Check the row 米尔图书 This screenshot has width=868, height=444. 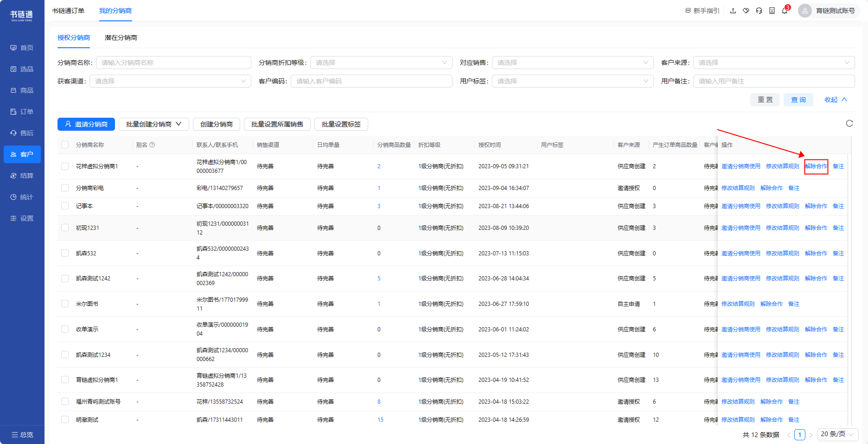pyautogui.click(x=65, y=304)
